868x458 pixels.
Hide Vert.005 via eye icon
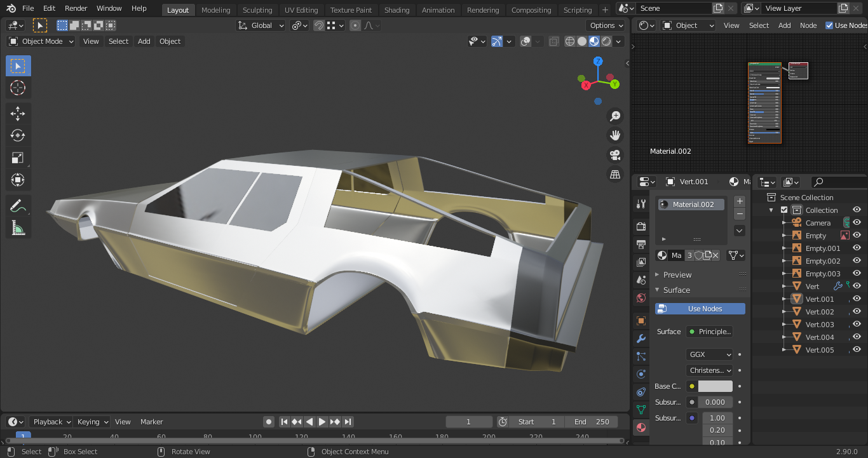point(857,349)
